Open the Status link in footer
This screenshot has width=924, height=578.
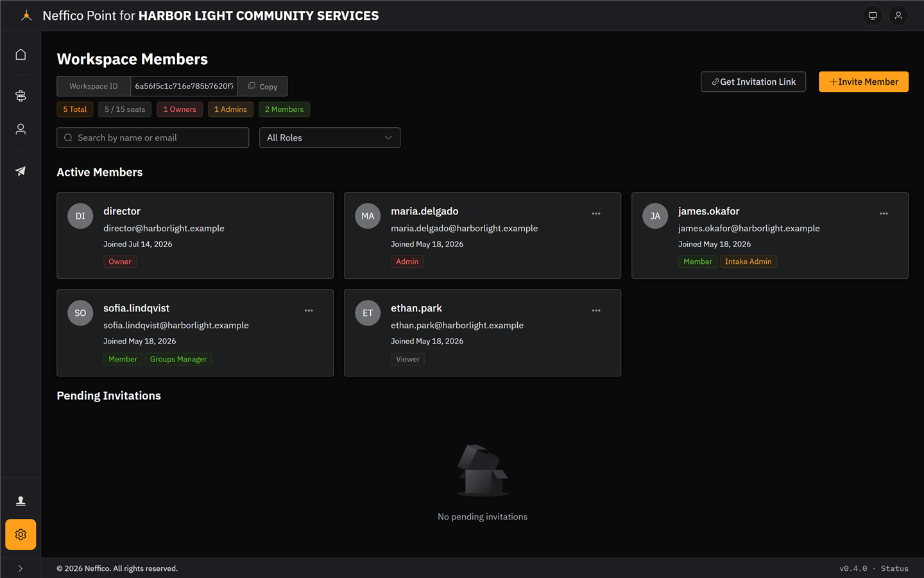(894, 568)
